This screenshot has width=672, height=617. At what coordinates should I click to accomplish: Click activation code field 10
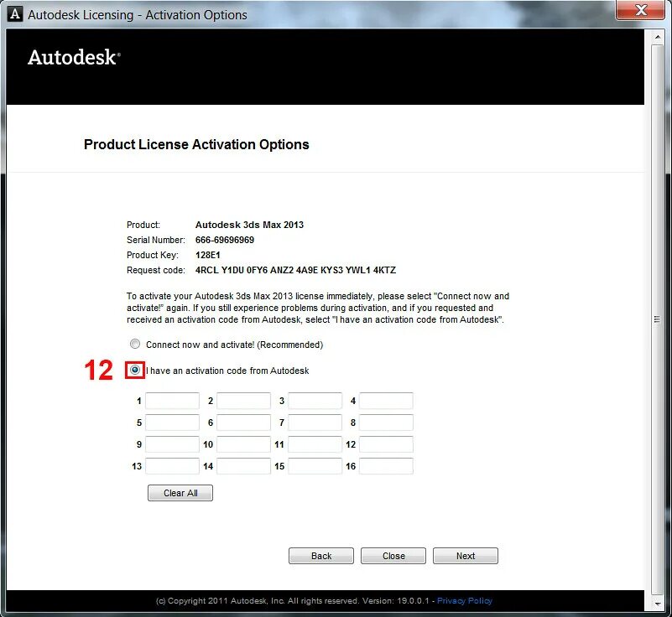[x=243, y=444]
